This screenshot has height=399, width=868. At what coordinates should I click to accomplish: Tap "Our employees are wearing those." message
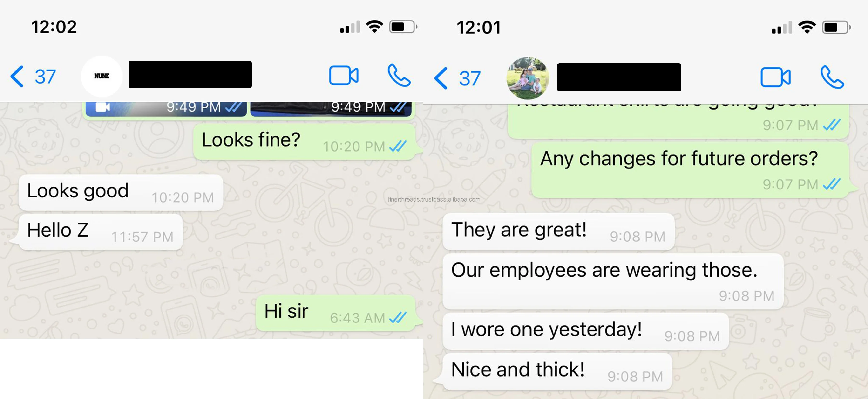click(613, 281)
